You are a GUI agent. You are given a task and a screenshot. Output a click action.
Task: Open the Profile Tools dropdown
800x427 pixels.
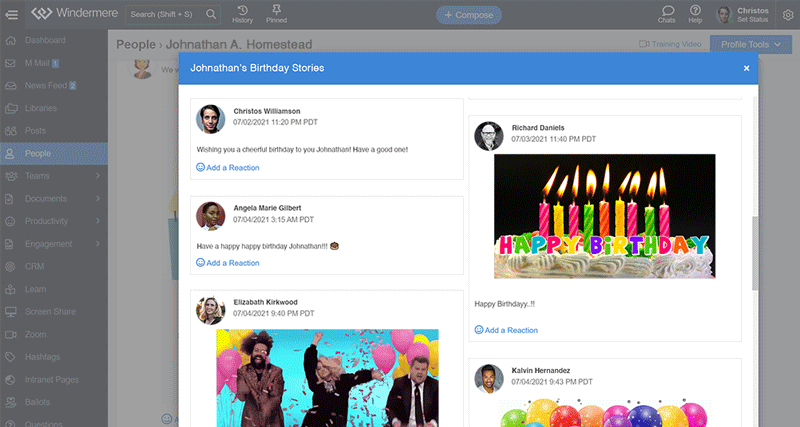pyautogui.click(x=751, y=44)
